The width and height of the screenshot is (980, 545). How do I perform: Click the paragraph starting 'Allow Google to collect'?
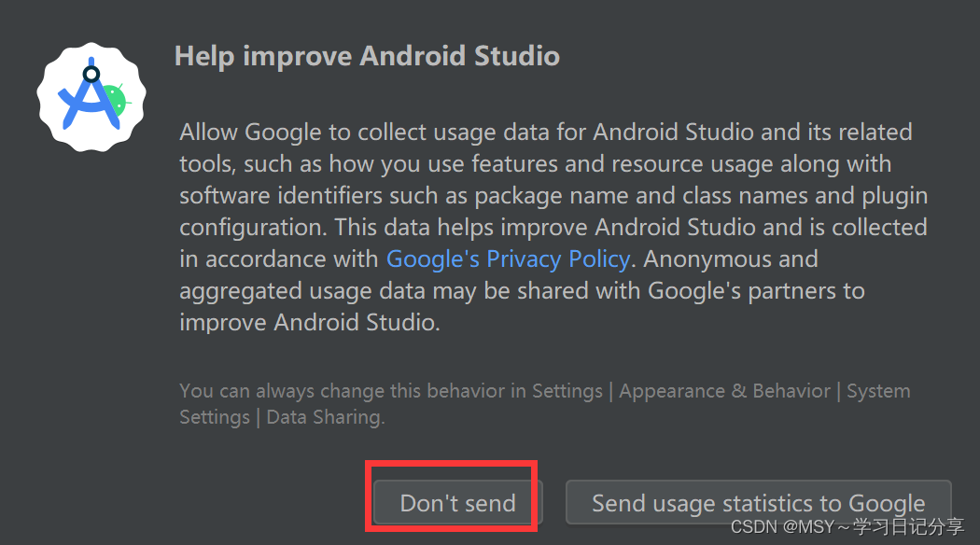553,228
